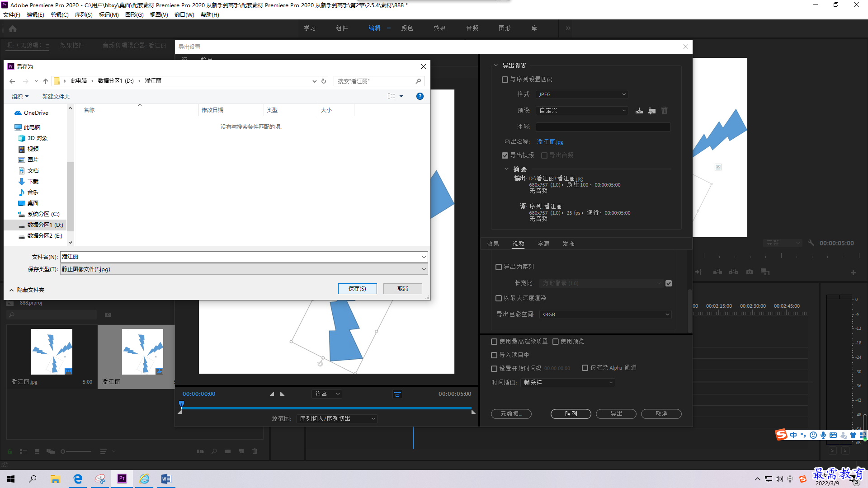Click the monitor settings wrench icon
Viewport: 868px width, 488px height.
click(811, 243)
